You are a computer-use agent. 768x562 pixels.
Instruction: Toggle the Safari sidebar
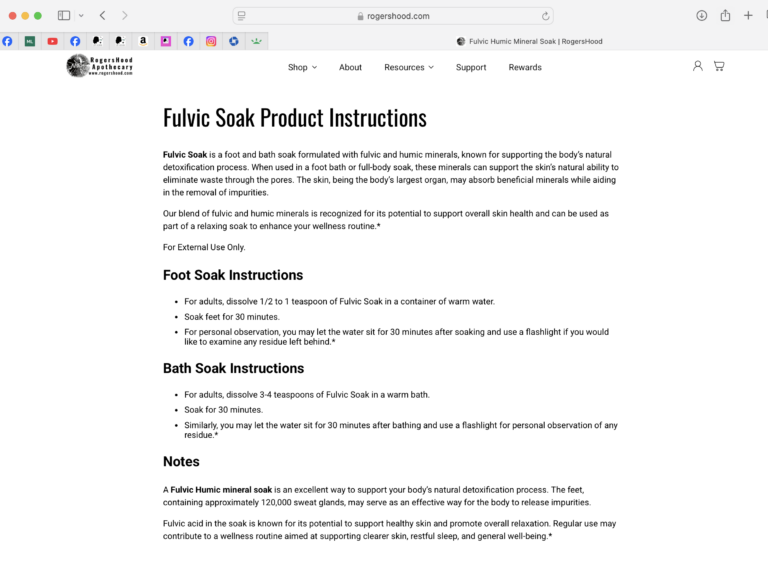click(64, 16)
